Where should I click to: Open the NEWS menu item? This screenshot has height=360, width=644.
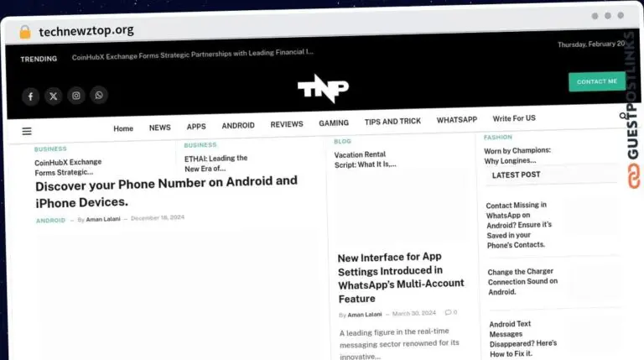point(160,128)
